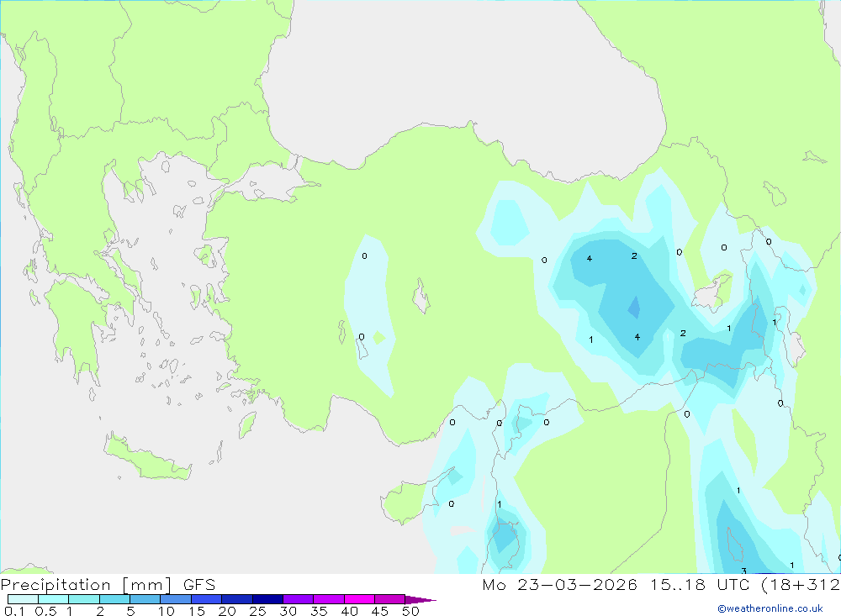
Task: Select the 35–40 mm legend color box
Action: (x=329, y=599)
